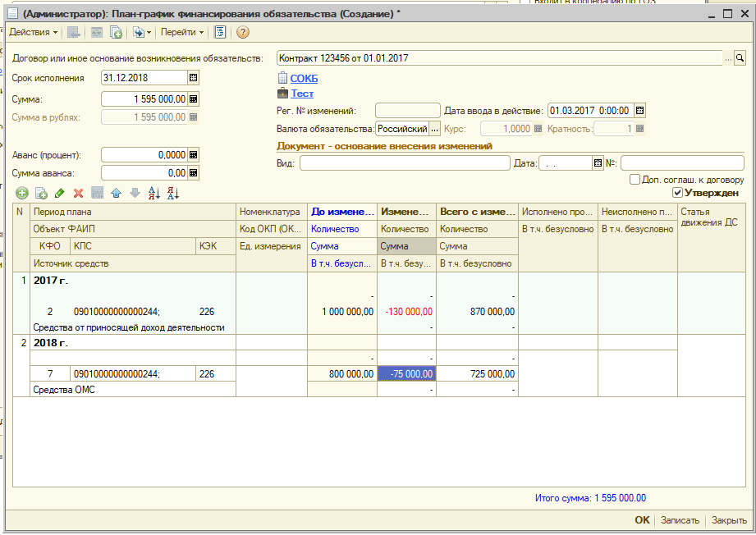Open calendar picker for Срок исполнения
756x535 pixels.
(194, 78)
